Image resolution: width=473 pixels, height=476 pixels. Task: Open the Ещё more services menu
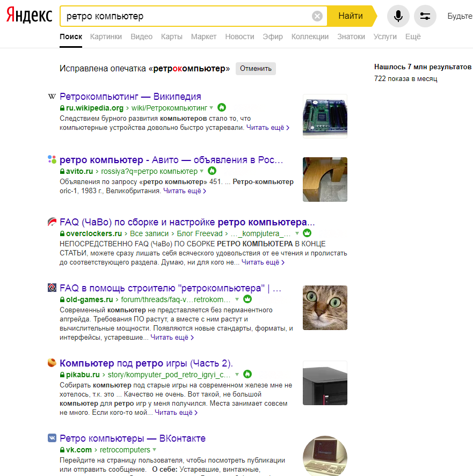click(x=413, y=36)
